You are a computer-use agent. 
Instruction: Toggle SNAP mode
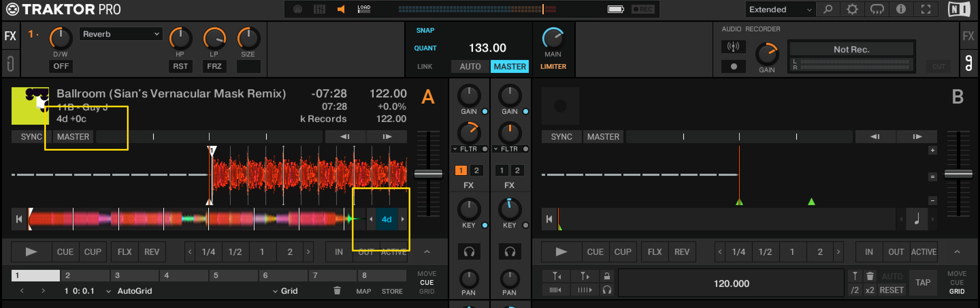coord(425,30)
